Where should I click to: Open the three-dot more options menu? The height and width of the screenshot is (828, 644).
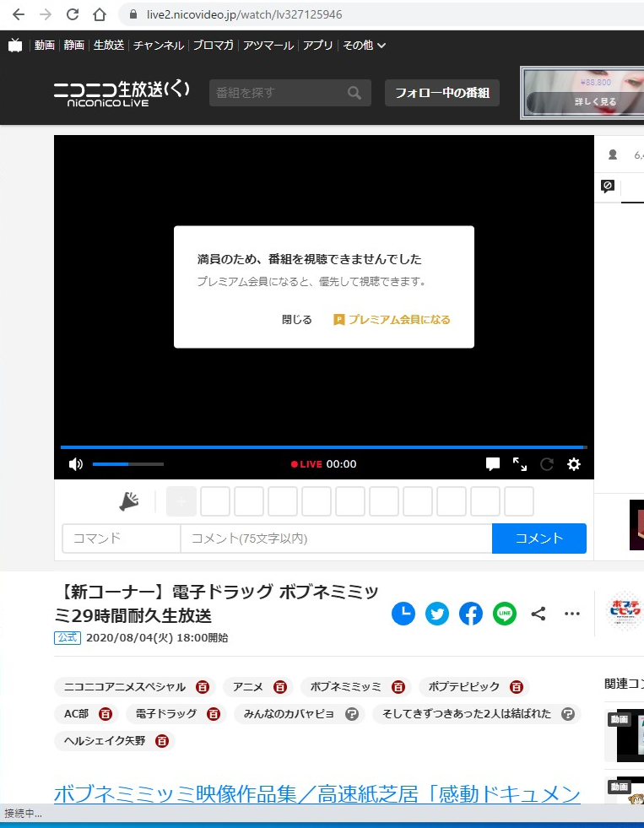click(572, 614)
